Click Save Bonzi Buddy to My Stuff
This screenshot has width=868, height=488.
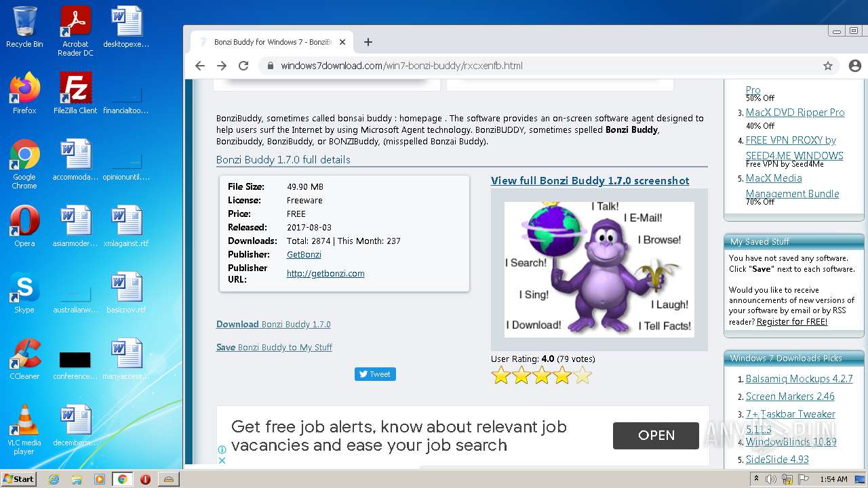(x=274, y=348)
